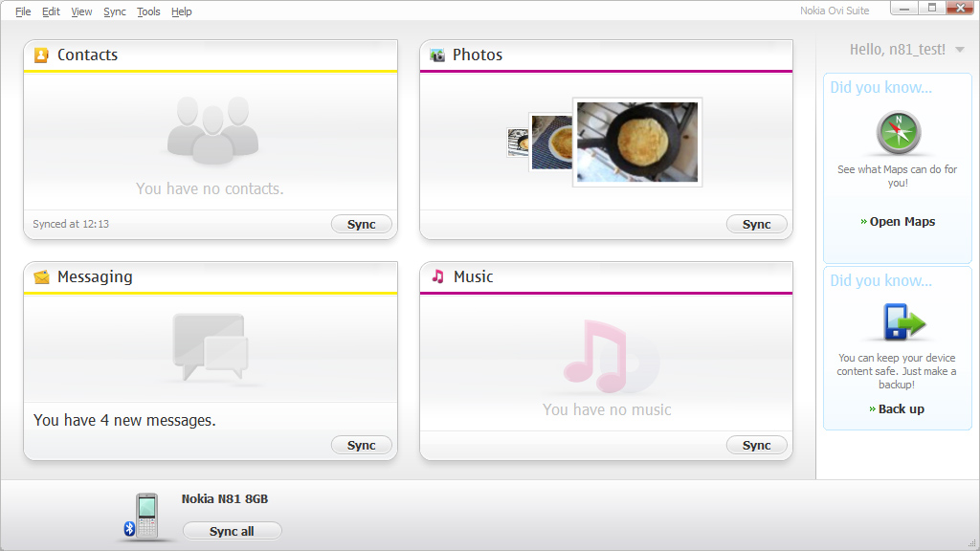
Task: Click the Bluetooth connection icon
Action: (129, 528)
